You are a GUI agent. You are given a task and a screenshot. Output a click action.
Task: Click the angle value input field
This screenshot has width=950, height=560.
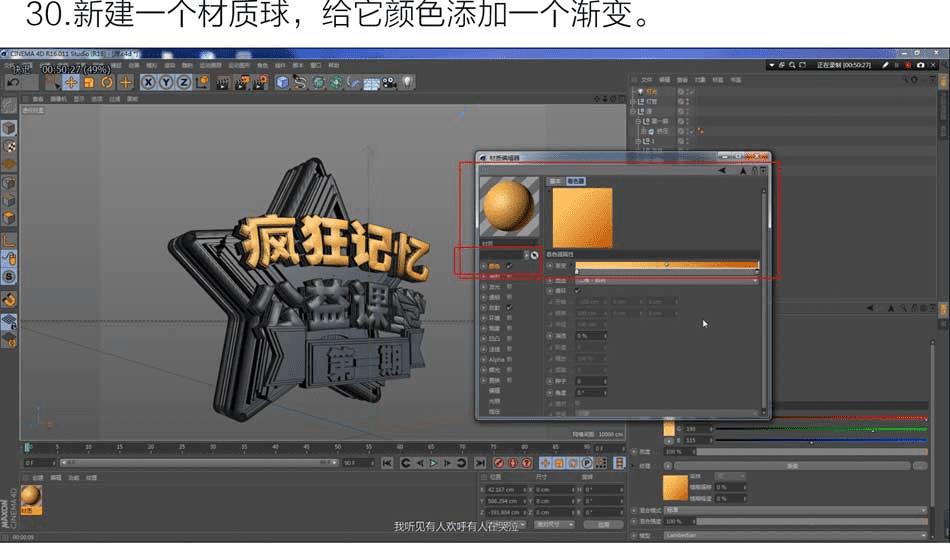pyautogui.click(x=591, y=393)
